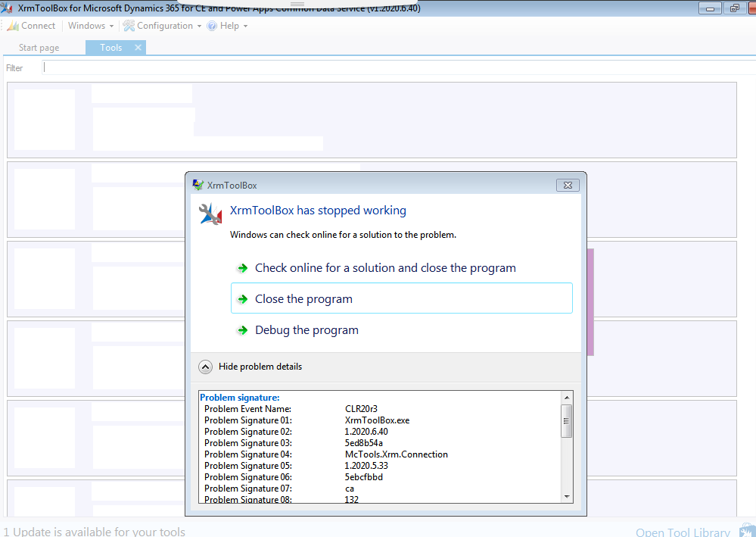
Task: Restore down the XrmToolBox main window
Action: [734, 8]
